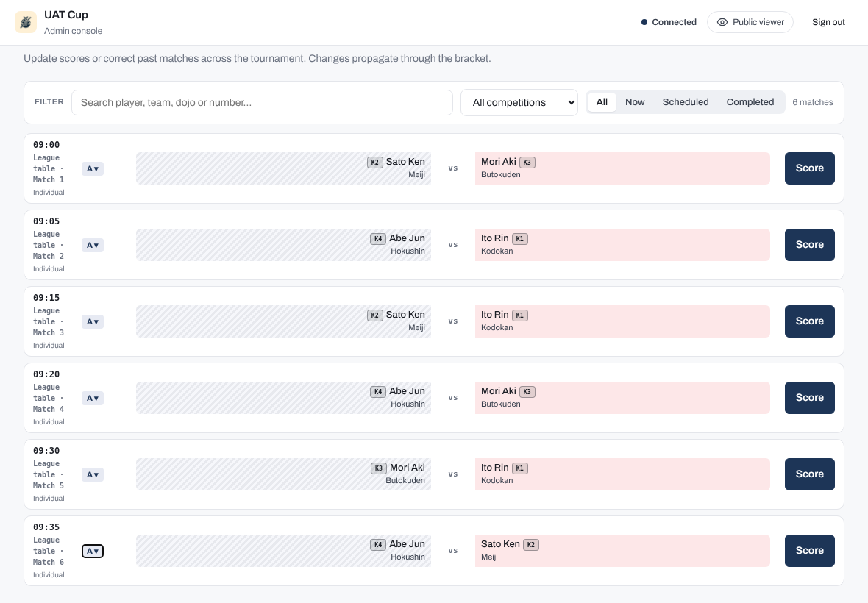Viewport: 868px width, 603px height.
Task: Click the Connected status dot
Action: pos(644,22)
